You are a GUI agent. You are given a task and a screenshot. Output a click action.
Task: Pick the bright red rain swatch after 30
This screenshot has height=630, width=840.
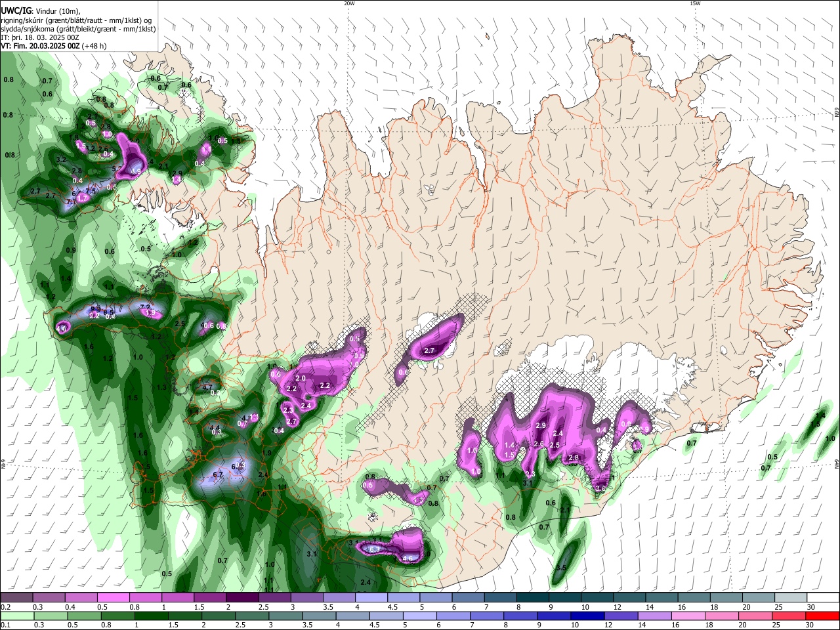coord(824,616)
